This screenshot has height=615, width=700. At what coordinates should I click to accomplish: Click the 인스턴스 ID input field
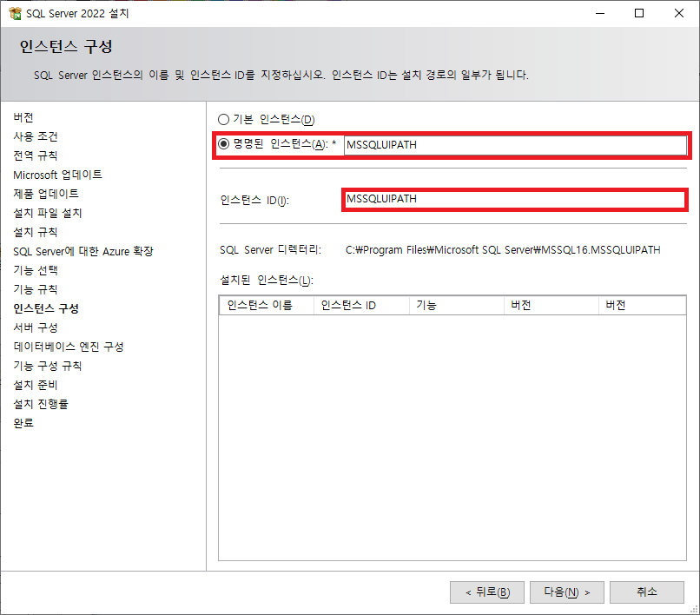(514, 199)
